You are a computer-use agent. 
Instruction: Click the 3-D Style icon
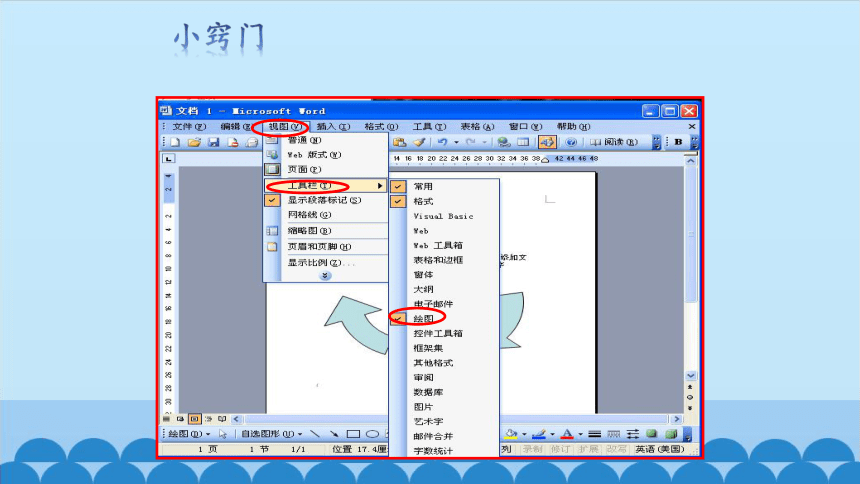click(671, 434)
